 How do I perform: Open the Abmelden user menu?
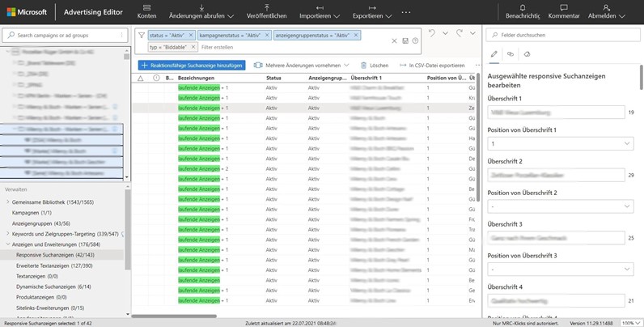click(x=606, y=12)
